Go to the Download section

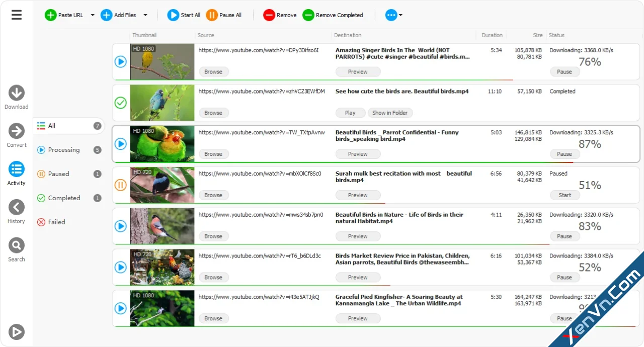(x=17, y=98)
